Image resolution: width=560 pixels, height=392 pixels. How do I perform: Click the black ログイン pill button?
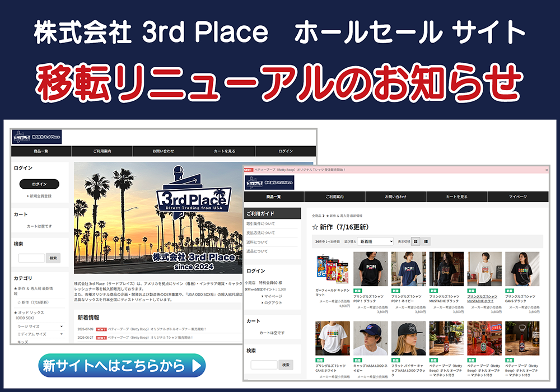[39, 184]
